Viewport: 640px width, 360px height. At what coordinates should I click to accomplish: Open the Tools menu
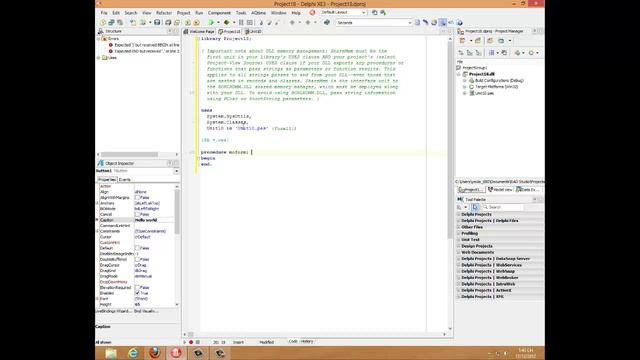(x=241, y=13)
